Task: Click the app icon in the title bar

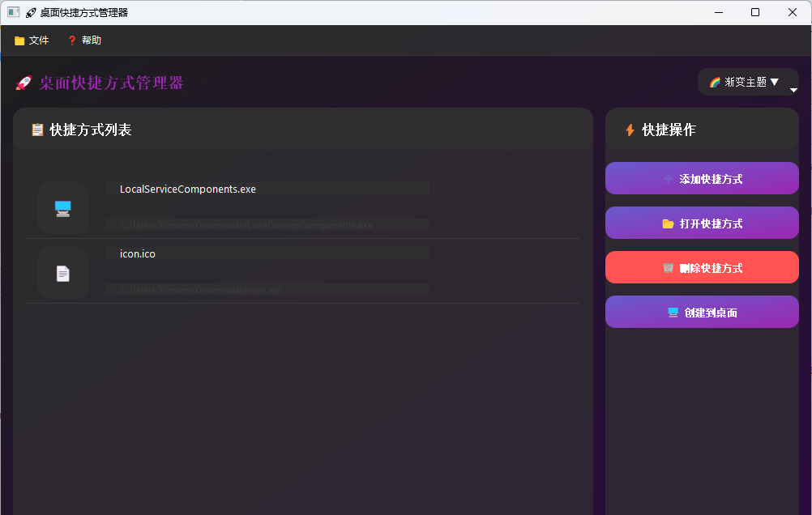Action: [14, 12]
